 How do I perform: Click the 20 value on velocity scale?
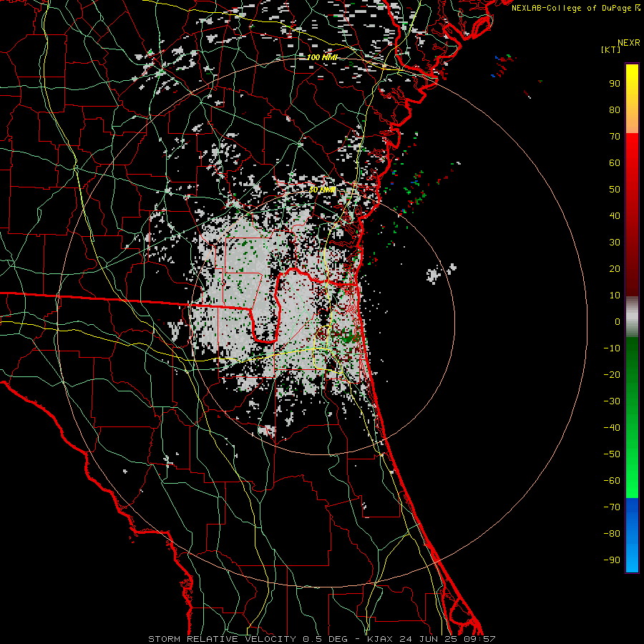[615, 268]
